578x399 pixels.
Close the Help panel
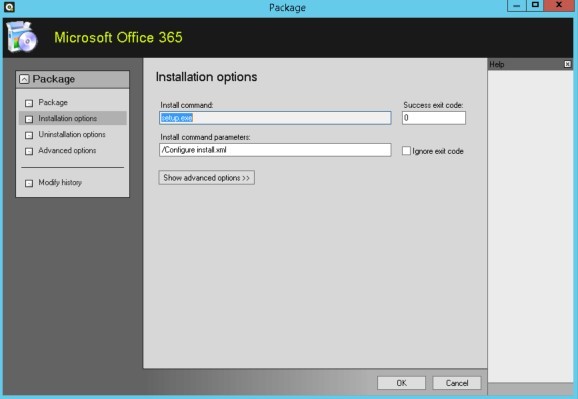568,64
